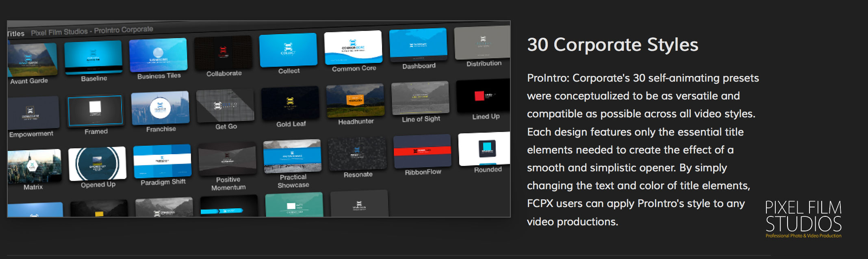This screenshot has height=259, width=868.
Task: Click the Collect preset thumbnail
Action: tap(288, 50)
